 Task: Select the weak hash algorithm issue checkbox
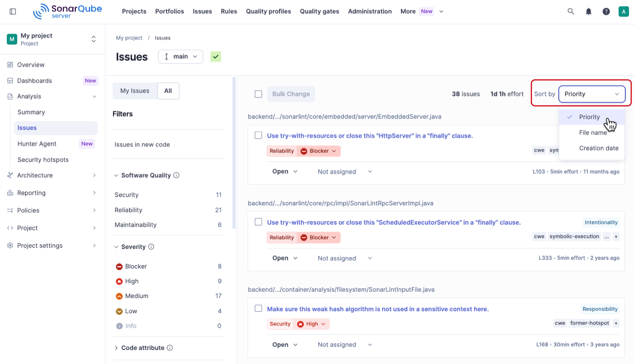(258, 309)
